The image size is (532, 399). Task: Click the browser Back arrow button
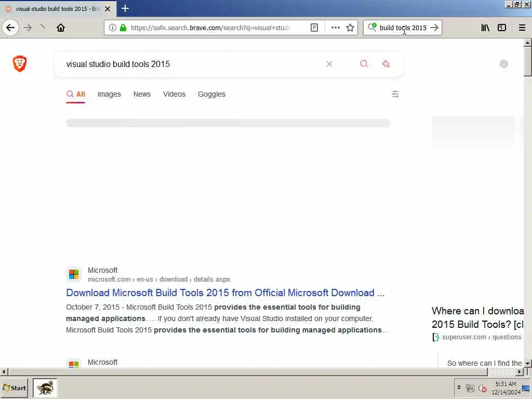click(10, 28)
